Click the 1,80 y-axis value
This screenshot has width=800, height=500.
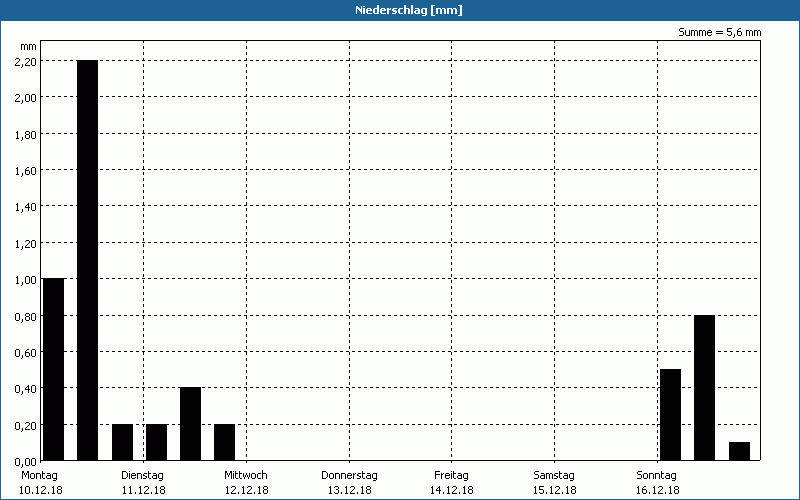point(26,135)
